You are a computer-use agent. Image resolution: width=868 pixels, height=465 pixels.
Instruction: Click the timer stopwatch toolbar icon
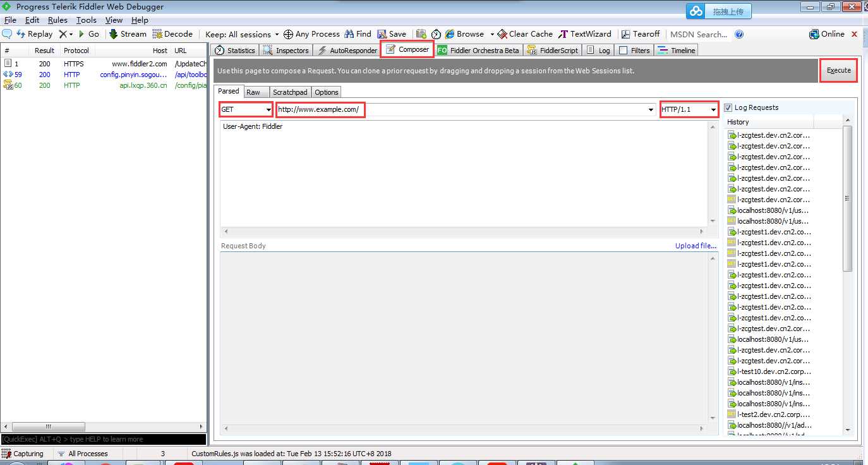point(436,34)
